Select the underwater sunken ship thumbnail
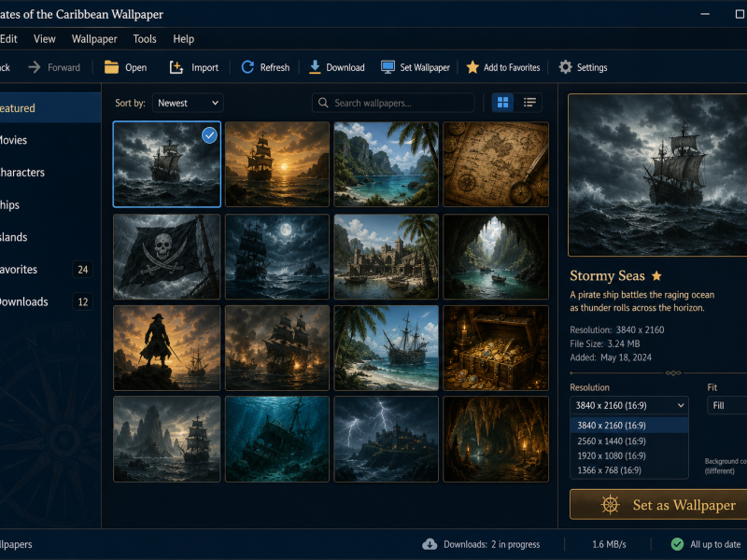 pyautogui.click(x=276, y=439)
